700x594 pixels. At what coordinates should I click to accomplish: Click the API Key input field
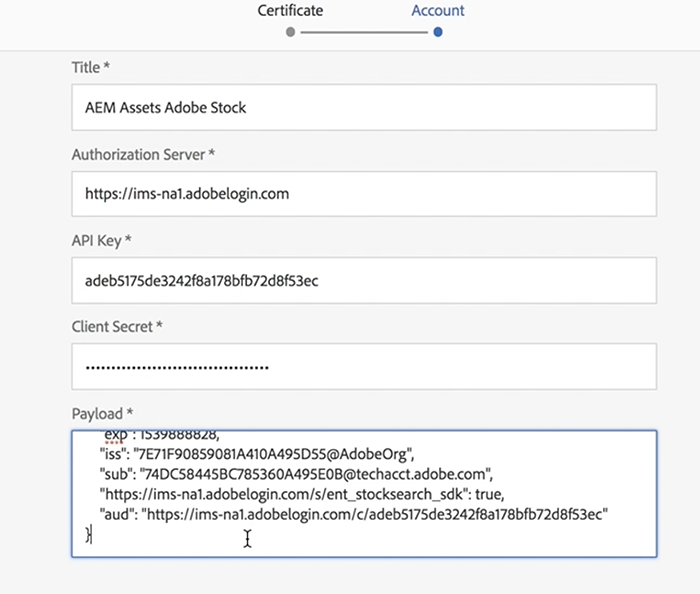364,281
